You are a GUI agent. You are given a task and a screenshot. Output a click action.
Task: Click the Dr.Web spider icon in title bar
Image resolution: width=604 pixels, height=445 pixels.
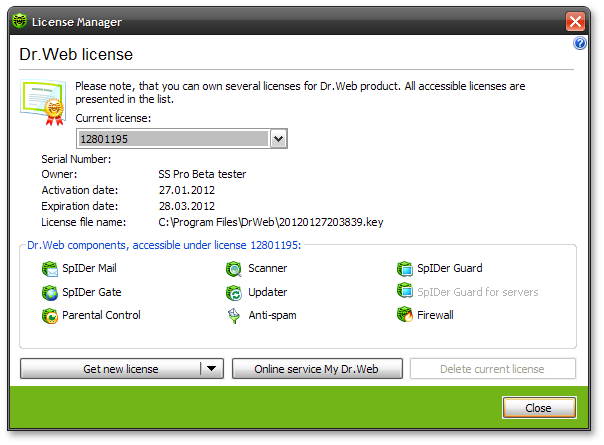19,21
